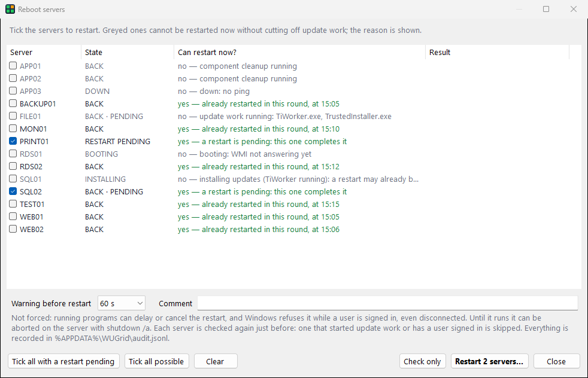Click the Clear button
The width and height of the screenshot is (588, 378).
click(215, 361)
